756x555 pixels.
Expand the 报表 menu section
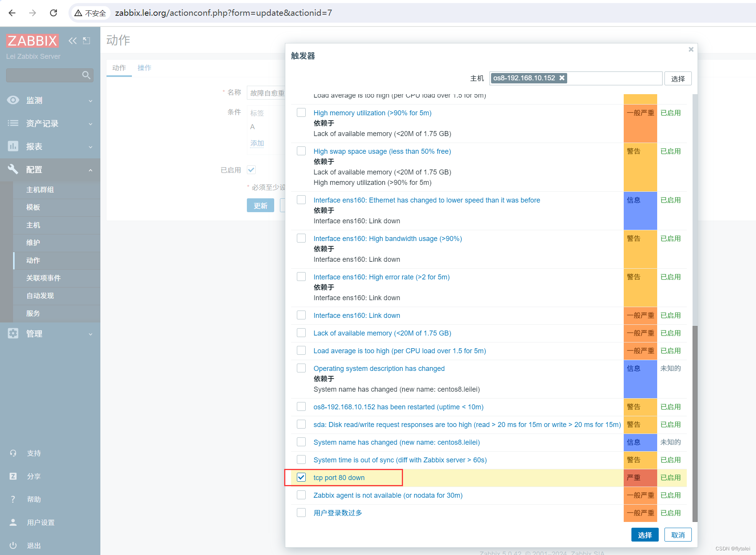click(50, 146)
